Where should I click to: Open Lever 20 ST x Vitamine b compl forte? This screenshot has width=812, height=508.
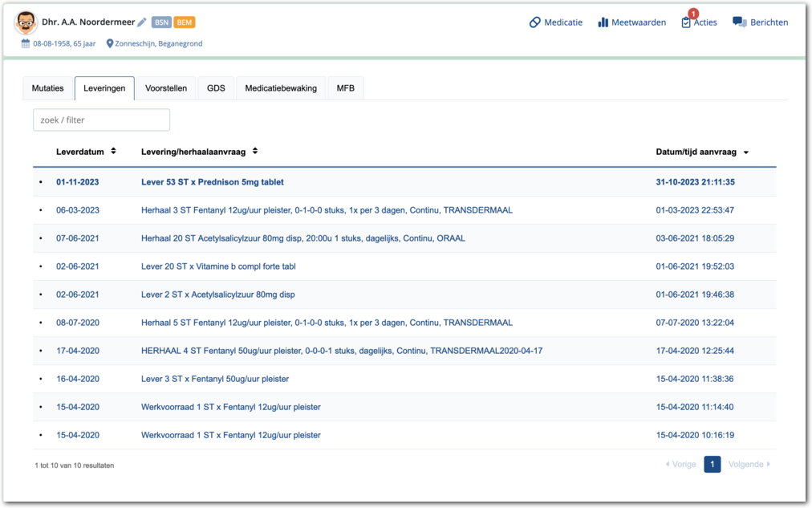coord(218,266)
